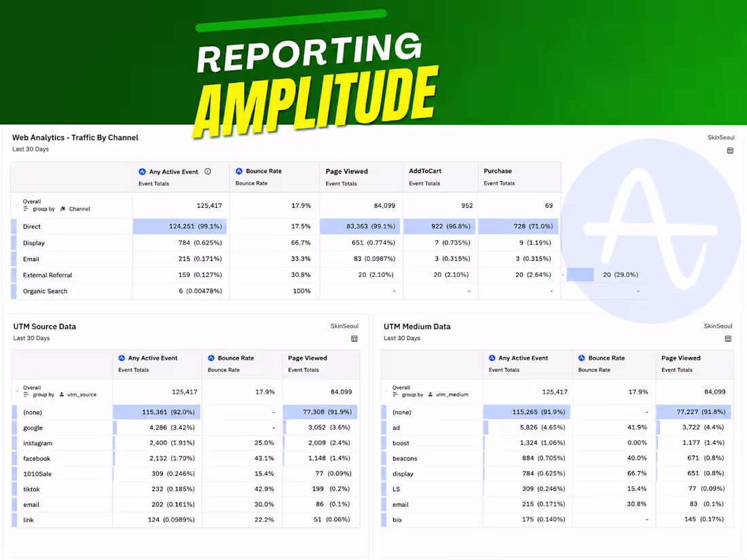This screenshot has width=747, height=560.
Task: Click the 922 (96.8%) AddToCart cell
Action: point(439,226)
